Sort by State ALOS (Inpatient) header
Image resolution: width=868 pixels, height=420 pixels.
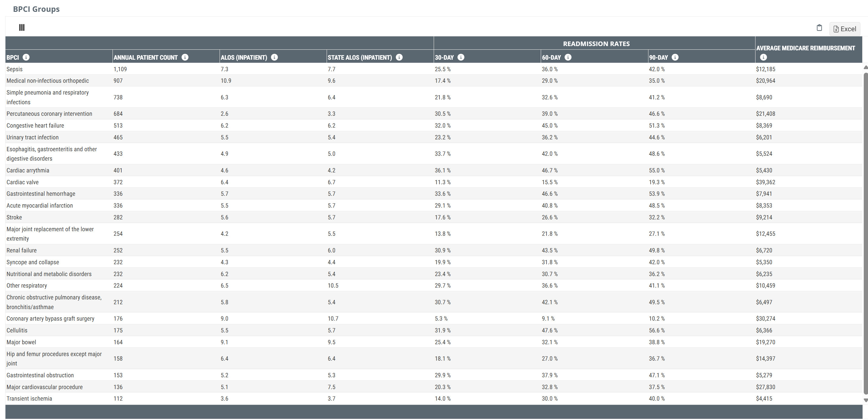360,58
